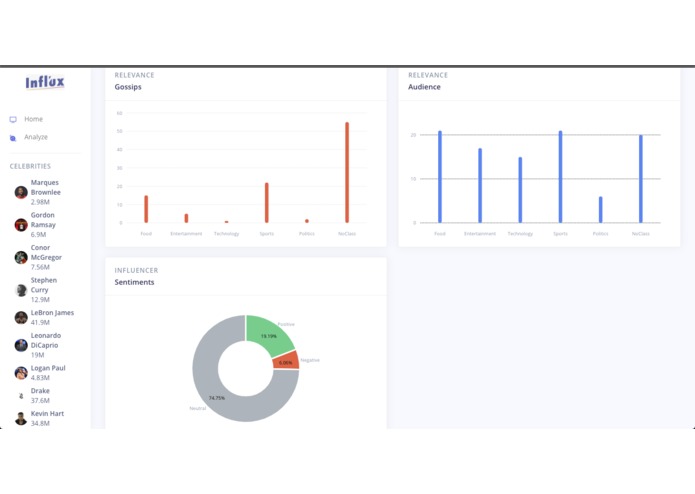Screen dimensions: 695x494
Task: Click the Gossips NoClass bar
Action: click(347, 172)
